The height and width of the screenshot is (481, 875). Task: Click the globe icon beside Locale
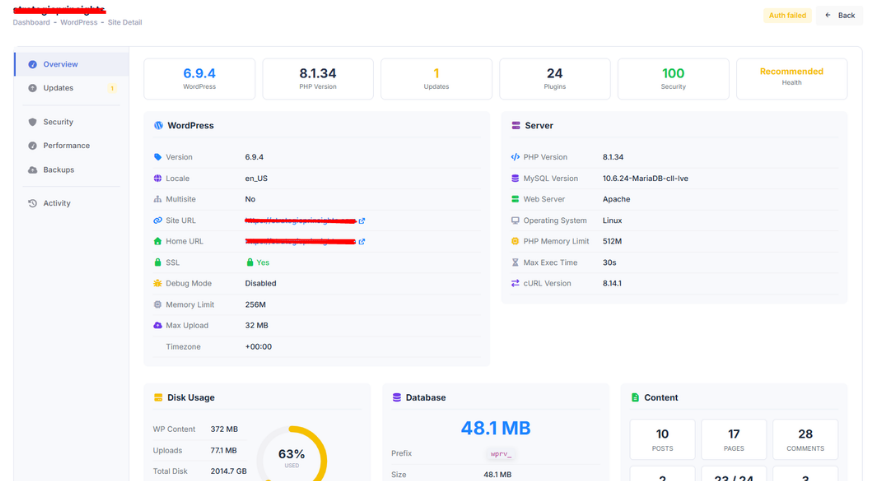[x=157, y=179]
